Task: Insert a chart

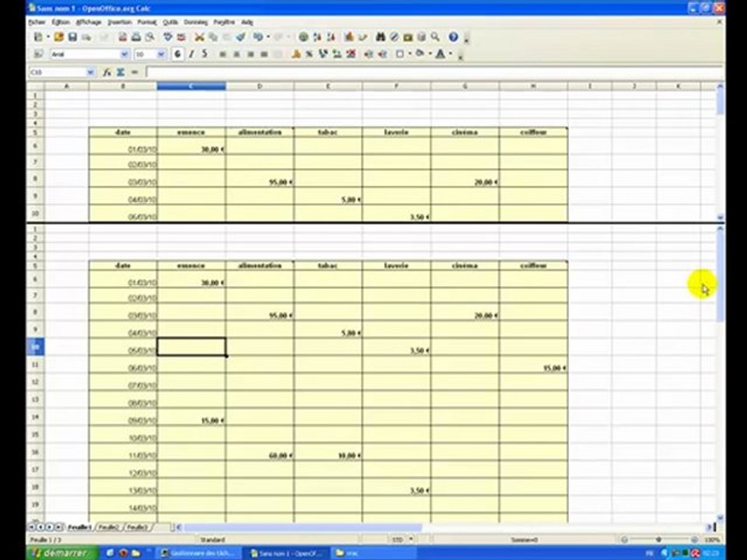Action: coord(349,37)
